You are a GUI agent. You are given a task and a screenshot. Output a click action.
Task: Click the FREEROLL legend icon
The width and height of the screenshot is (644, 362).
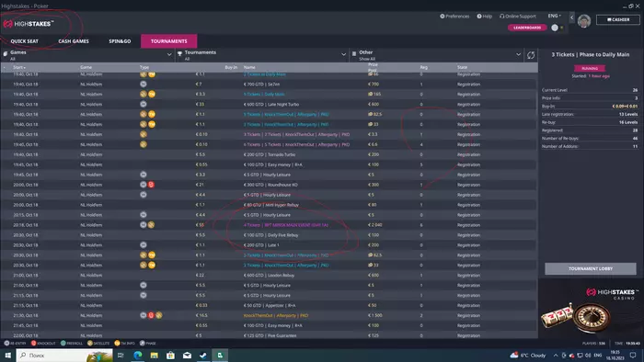[x=63, y=343]
